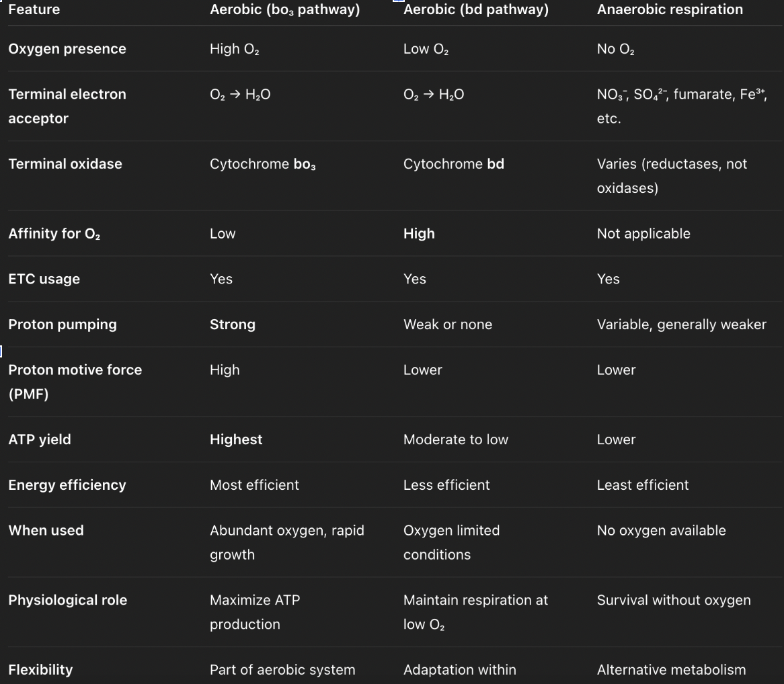The width and height of the screenshot is (784, 684).
Task: Click the "Oxygen presence" row label
Action: 67,49
